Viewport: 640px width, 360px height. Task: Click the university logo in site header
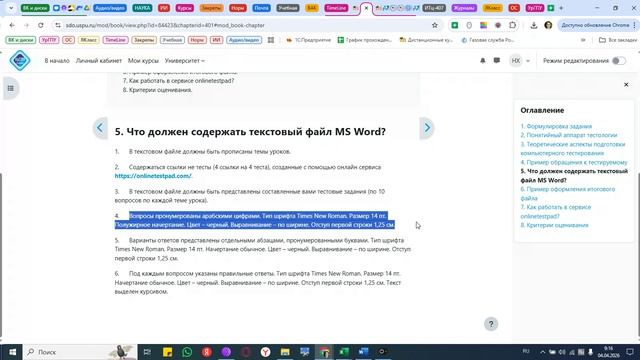[x=20, y=60]
